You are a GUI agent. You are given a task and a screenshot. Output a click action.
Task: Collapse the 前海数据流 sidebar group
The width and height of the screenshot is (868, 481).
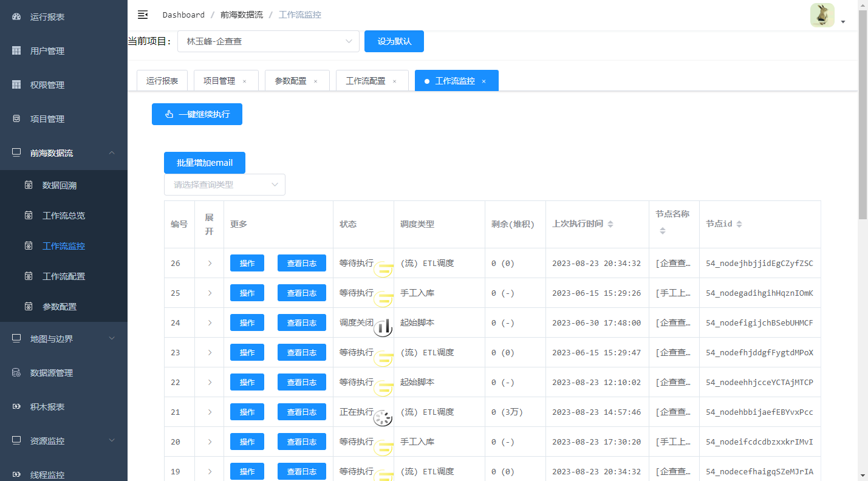click(64, 153)
